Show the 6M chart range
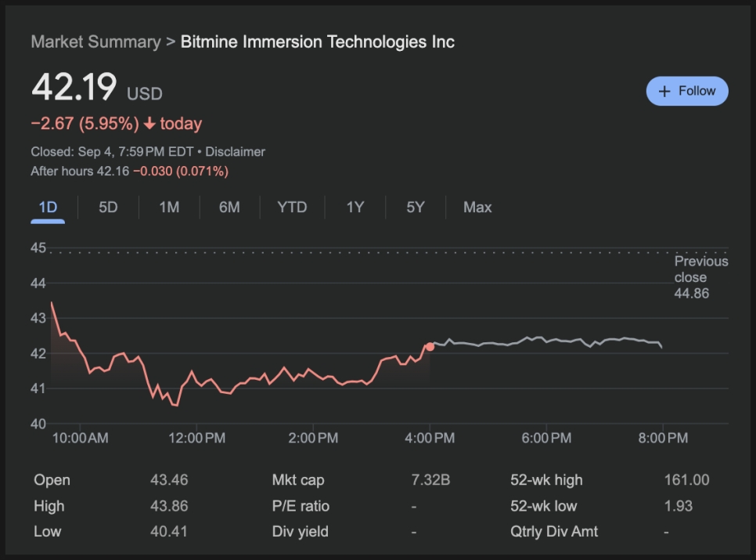 (x=229, y=208)
